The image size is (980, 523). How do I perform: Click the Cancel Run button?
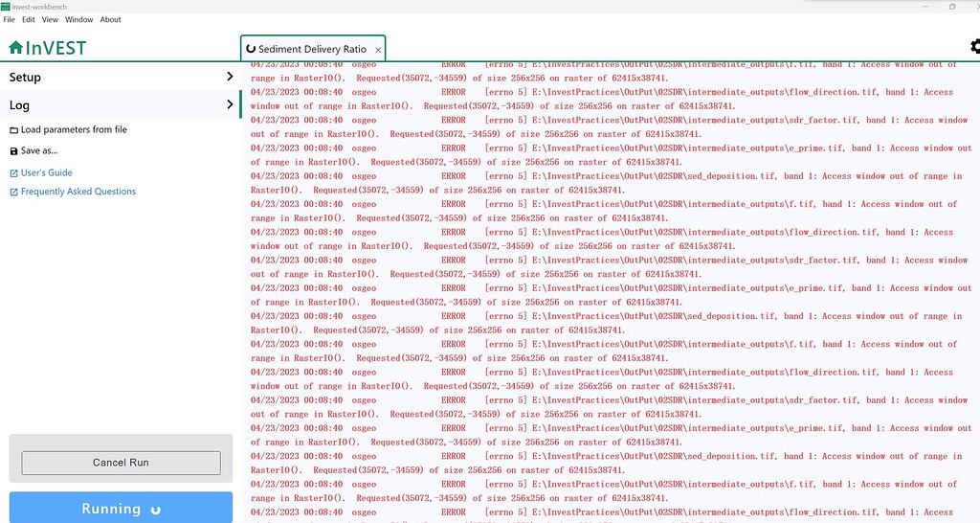(x=121, y=463)
